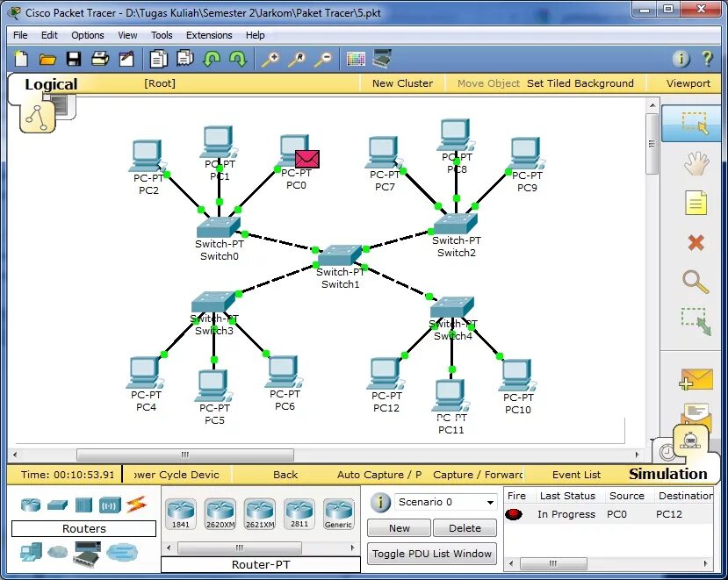Click Capture / Forward control
The width and height of the screenshot is (728, 580).
(478, 475)
